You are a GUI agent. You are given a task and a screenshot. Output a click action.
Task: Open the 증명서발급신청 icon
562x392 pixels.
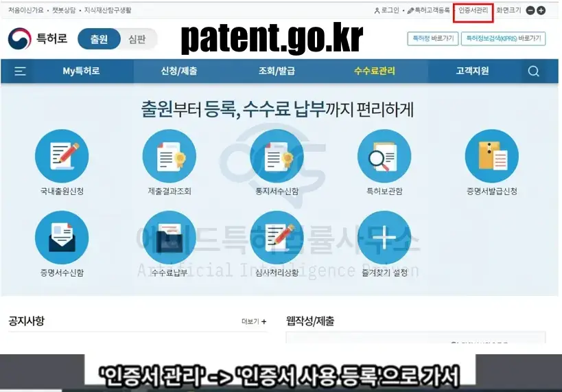[492, 156]
